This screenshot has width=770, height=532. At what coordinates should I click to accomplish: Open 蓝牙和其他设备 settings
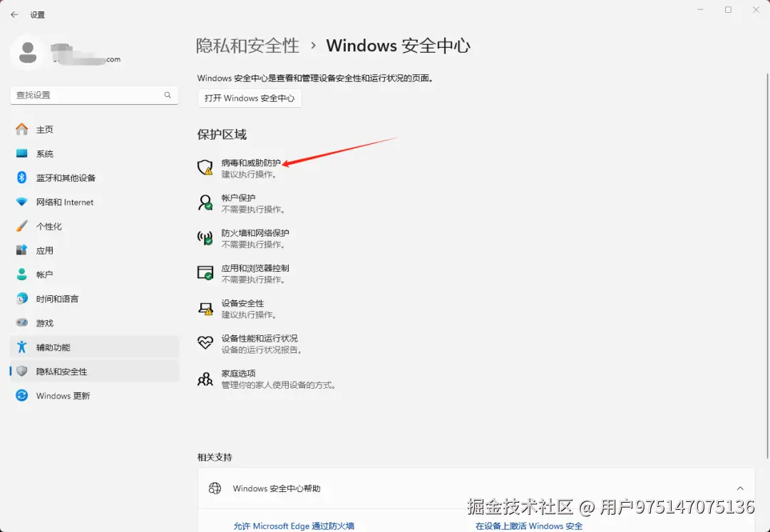94,178
